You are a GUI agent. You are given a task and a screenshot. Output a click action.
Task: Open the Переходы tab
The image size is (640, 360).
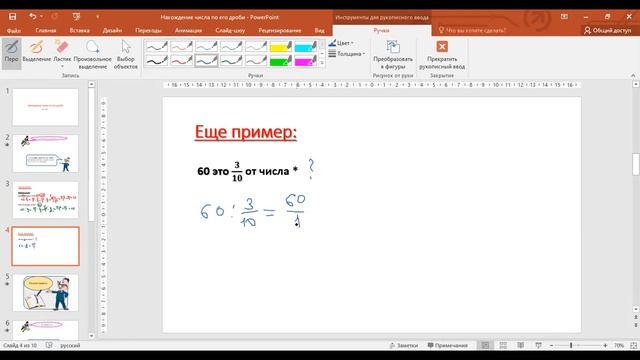148,31
